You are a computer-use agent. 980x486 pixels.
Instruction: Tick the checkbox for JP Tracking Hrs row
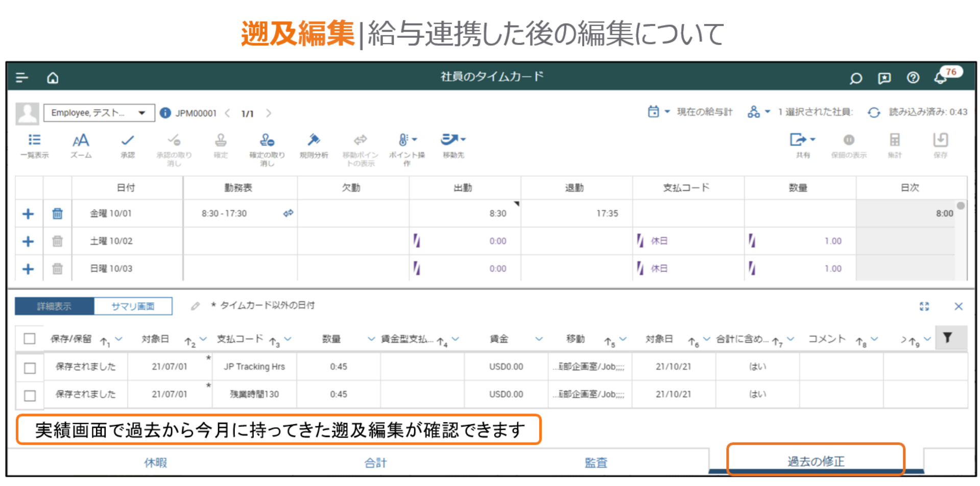coord(30,368)
